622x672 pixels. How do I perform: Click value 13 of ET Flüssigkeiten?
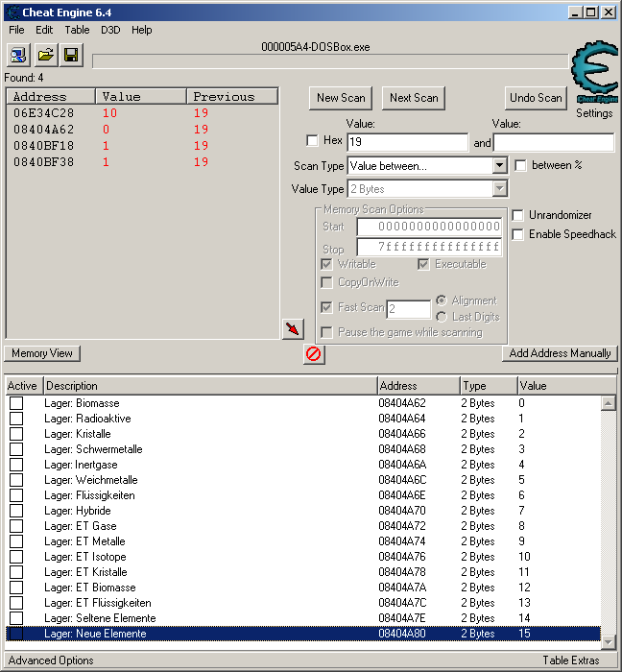click(524, 603)
